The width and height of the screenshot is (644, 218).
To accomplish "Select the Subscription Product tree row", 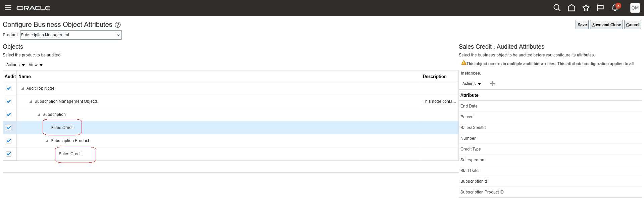I will pos(70,141).
